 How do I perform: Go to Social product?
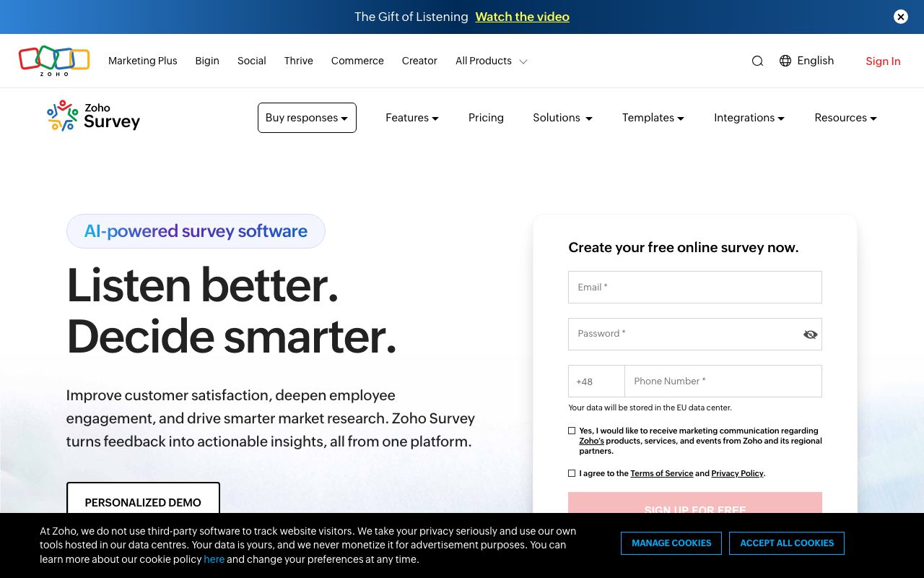pos(252,61)
